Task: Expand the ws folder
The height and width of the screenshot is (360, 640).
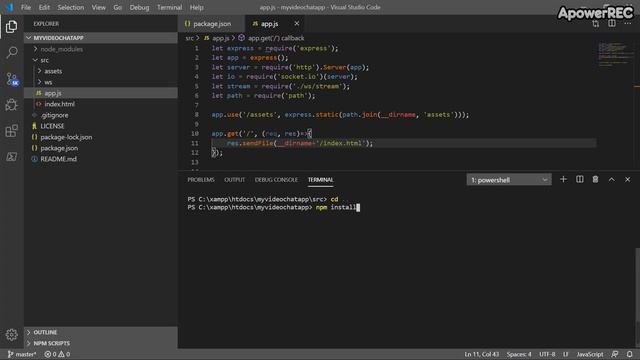Action: click(x=100, y=82)
